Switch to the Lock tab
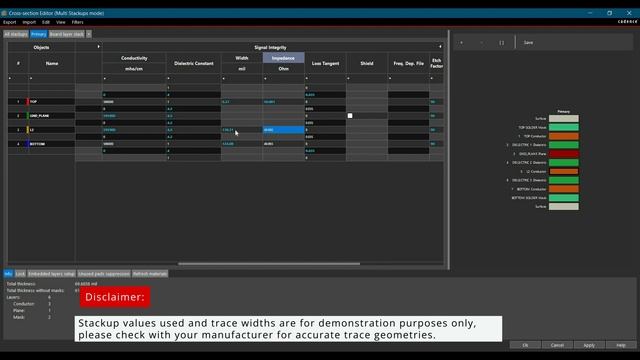 click(x=20, y=274)
